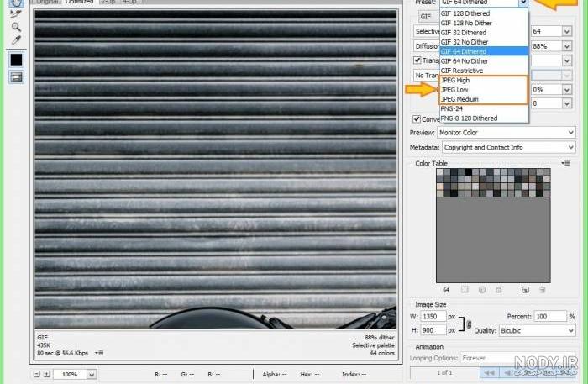The width and height of the screenshot is (588, 384).
Task: Select the Eyedropper tool
Action: (16, 39)
